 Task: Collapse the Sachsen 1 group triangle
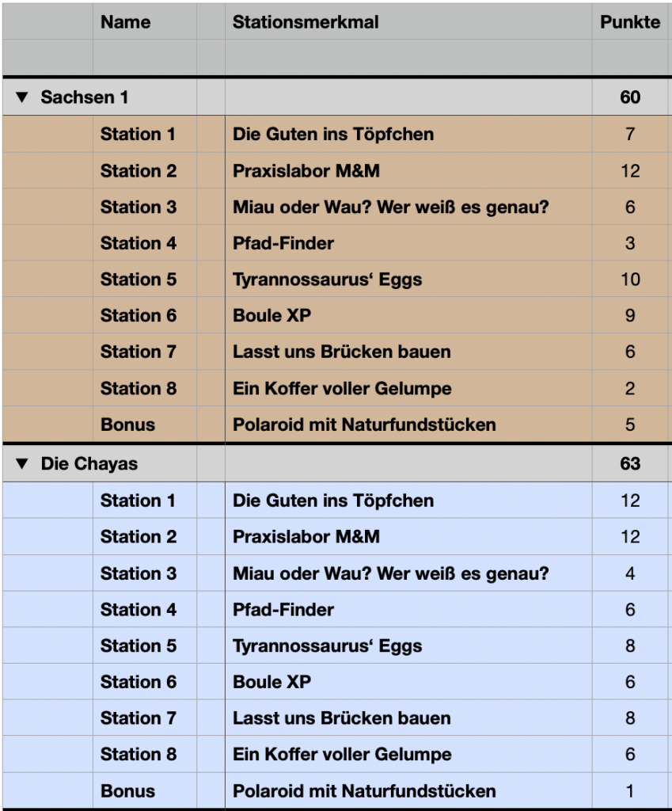(x=21, y=97)
